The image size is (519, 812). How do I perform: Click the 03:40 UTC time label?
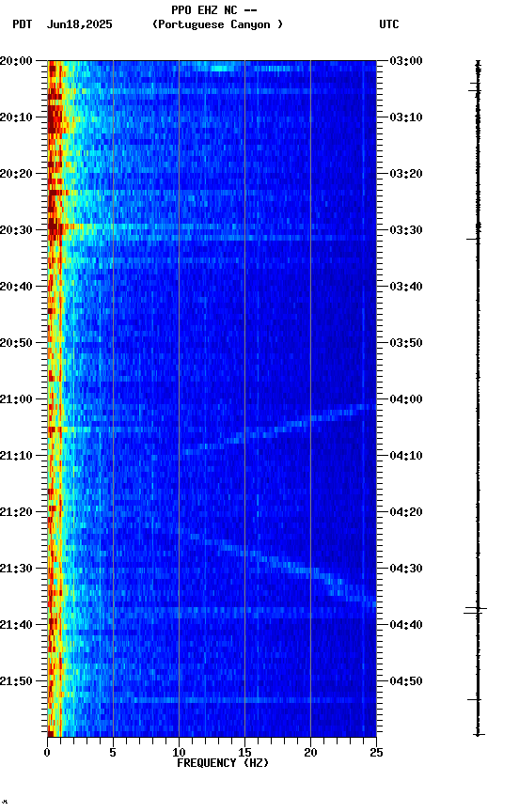(x=406, y=287)
